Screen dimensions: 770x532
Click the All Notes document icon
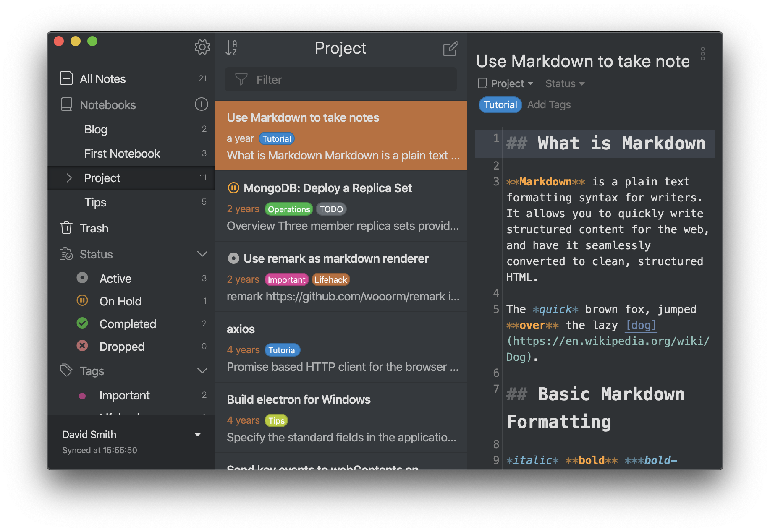pyautogui.click(x=66, y=78)
